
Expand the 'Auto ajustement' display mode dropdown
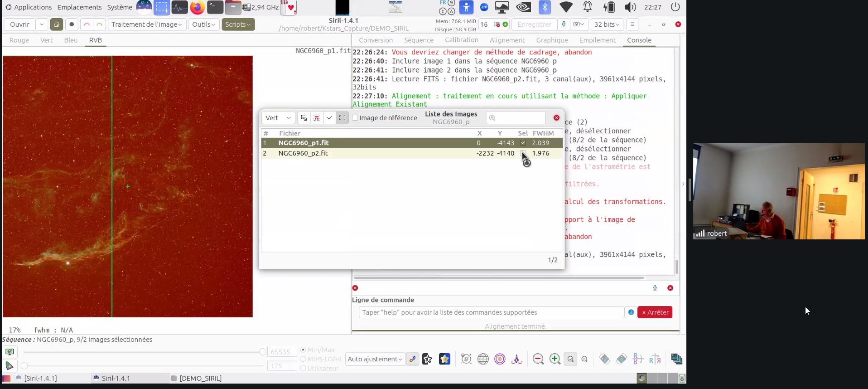(x=374, y=359)
